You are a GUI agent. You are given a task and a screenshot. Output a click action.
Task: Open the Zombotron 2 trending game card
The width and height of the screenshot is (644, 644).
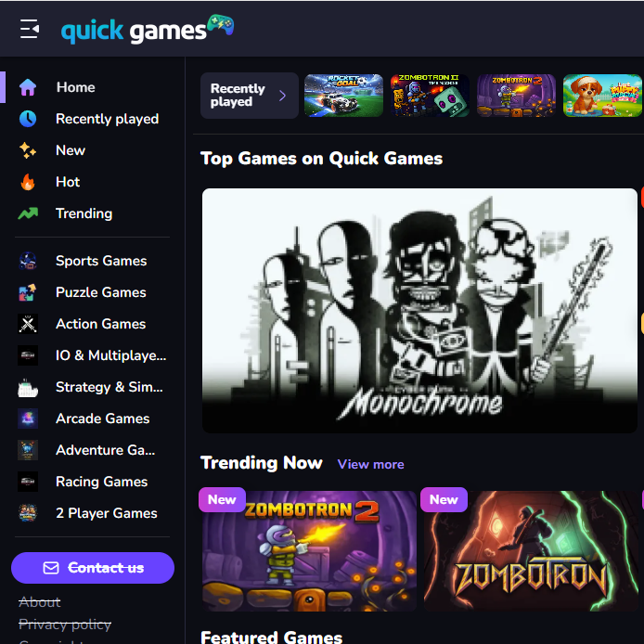click(x=309, y=551)
